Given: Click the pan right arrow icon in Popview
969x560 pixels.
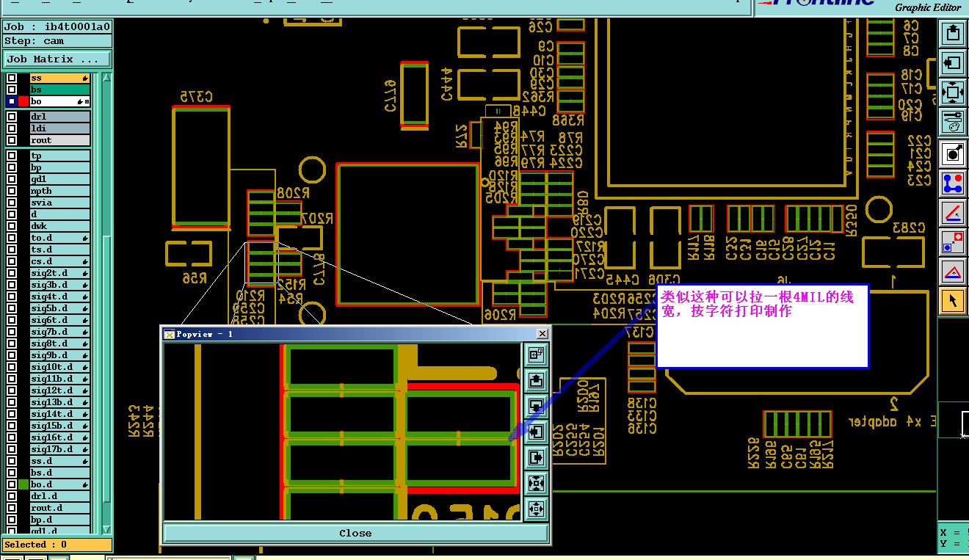Looking at the screenshot, I should point(536,457).
